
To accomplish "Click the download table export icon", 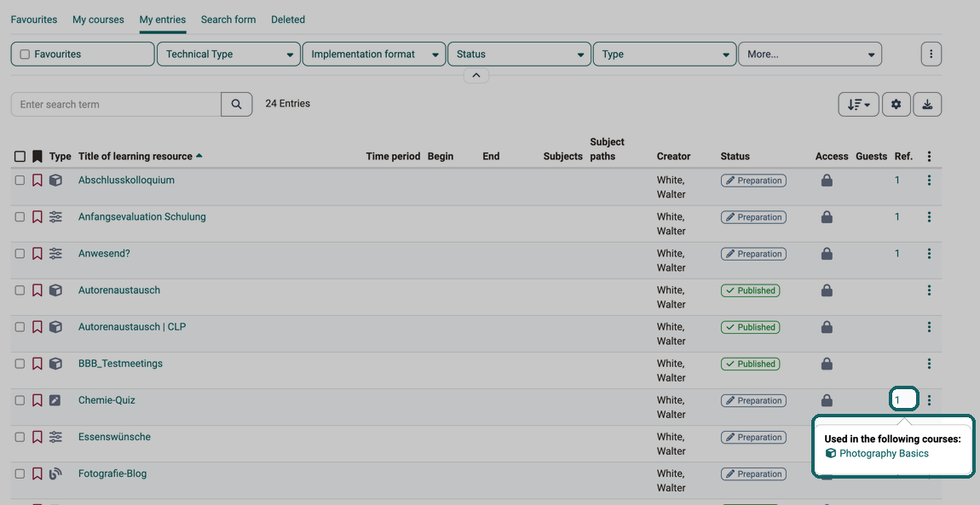I will [x=927, y=104].
